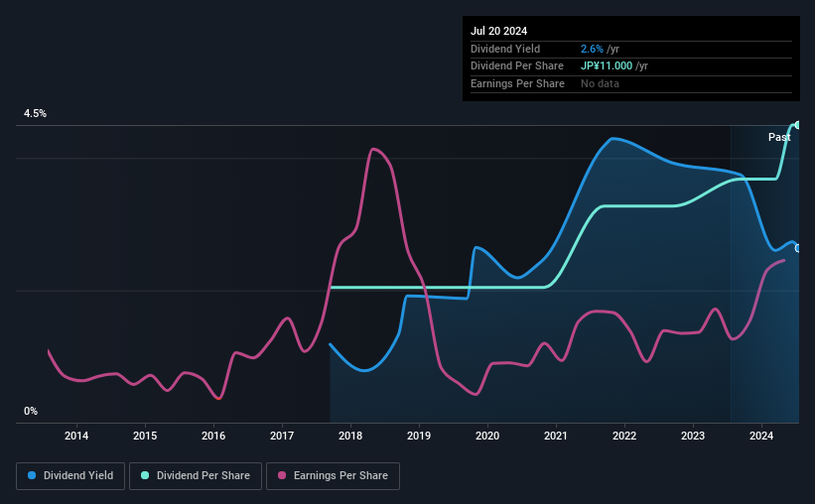Click the JP¥11.000 dividend per share value
This screenshot has height=504, width=815.
pos(607,66)
